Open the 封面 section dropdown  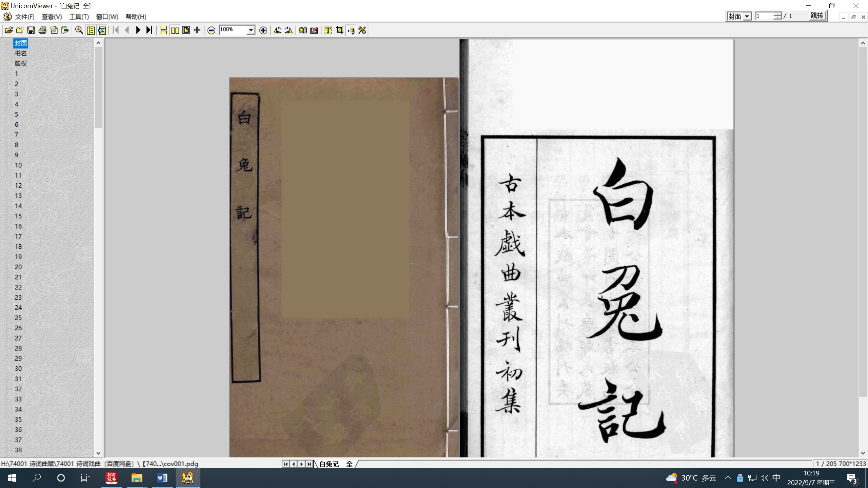747,16
